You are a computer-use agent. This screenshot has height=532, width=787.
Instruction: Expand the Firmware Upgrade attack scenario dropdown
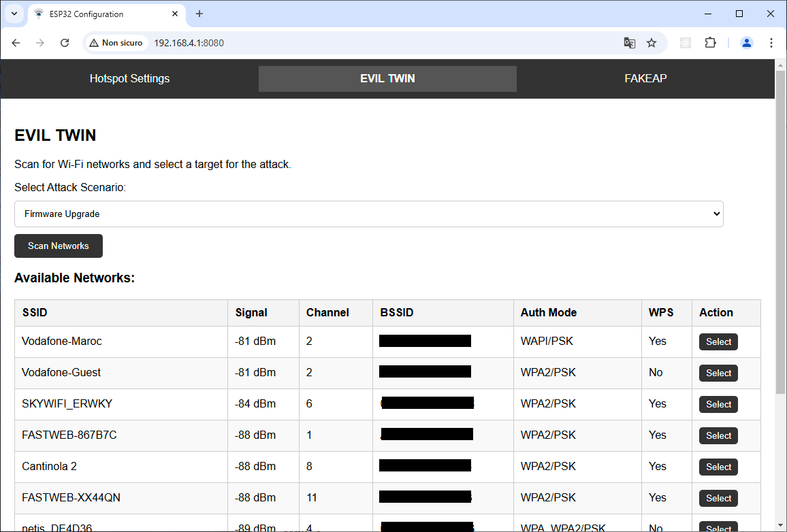click(369, 214)
